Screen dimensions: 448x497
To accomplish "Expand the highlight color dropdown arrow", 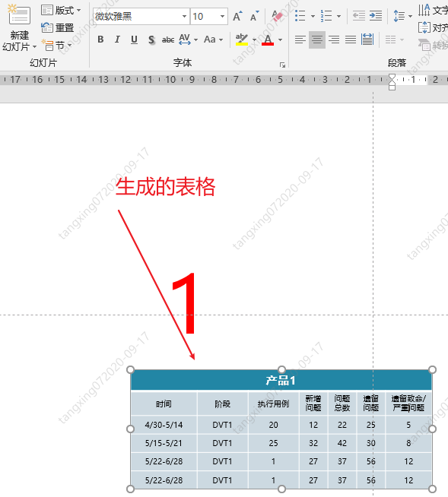I will click(254, 40).
